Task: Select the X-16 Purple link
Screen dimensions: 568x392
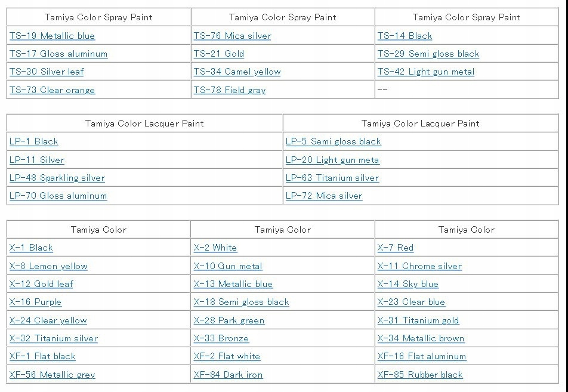Action: point(35,302)
